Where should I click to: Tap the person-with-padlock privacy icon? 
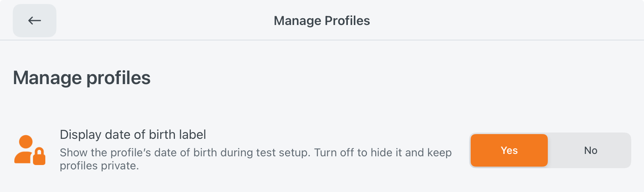(x=29, y=150)
